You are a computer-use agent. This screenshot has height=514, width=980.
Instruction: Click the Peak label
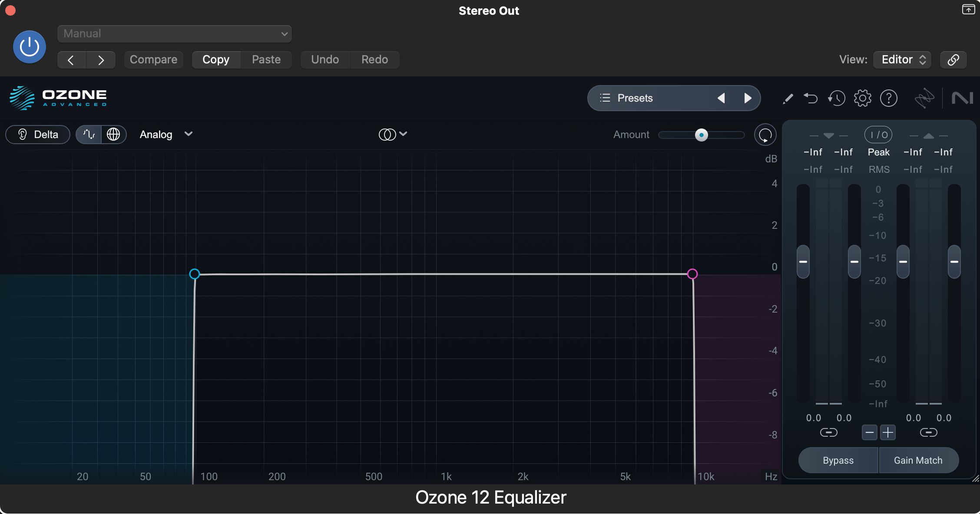(878, 152)
